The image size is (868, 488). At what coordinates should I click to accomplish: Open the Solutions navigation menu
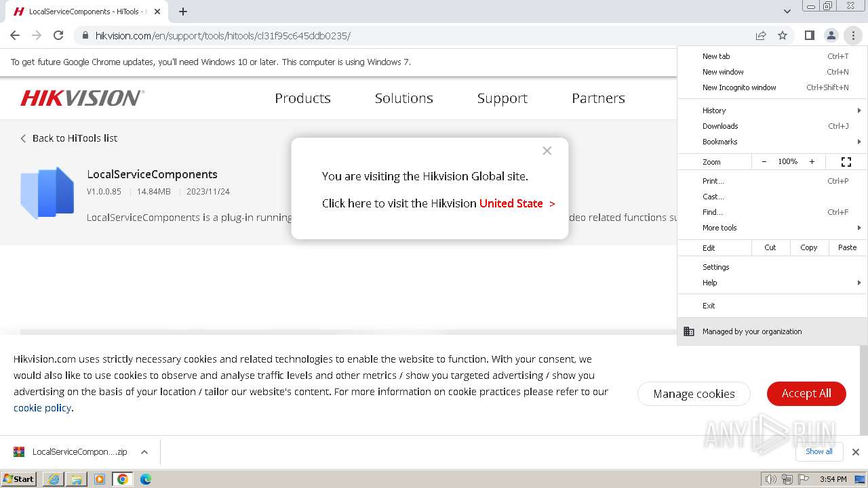(403, 98)
